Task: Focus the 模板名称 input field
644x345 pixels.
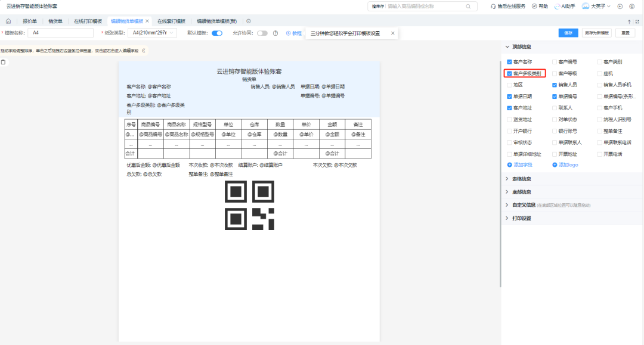Action: [x=60, y=33]
